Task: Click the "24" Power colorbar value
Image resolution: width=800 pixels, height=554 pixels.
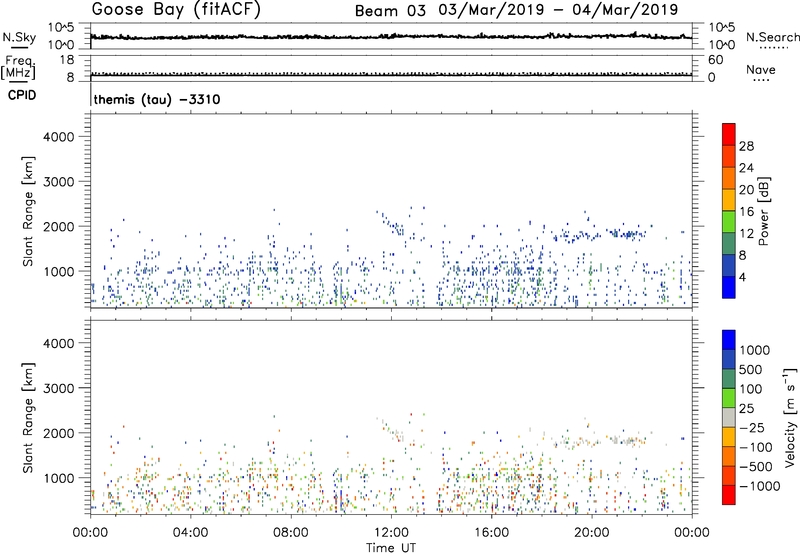Action: 746,168
